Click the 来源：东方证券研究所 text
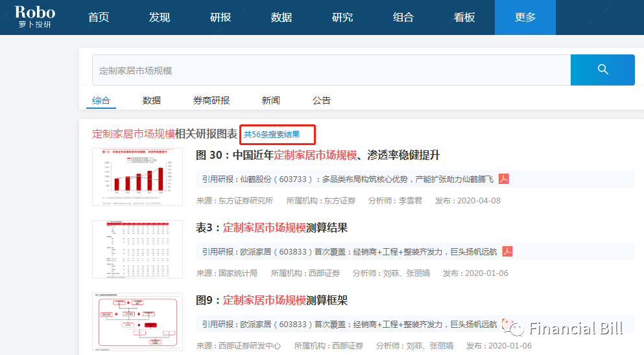644x355 pixels. click(x=235, y=201)
